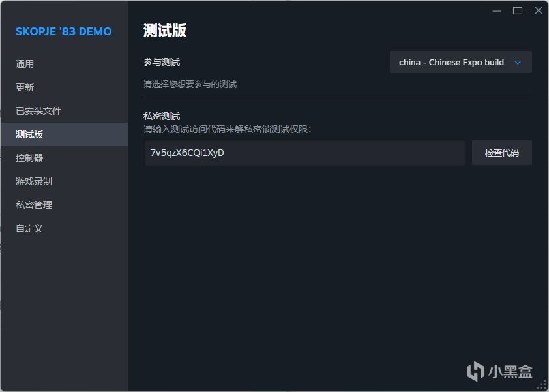Click the 测试版 page heading

click(x=165, y=31)
